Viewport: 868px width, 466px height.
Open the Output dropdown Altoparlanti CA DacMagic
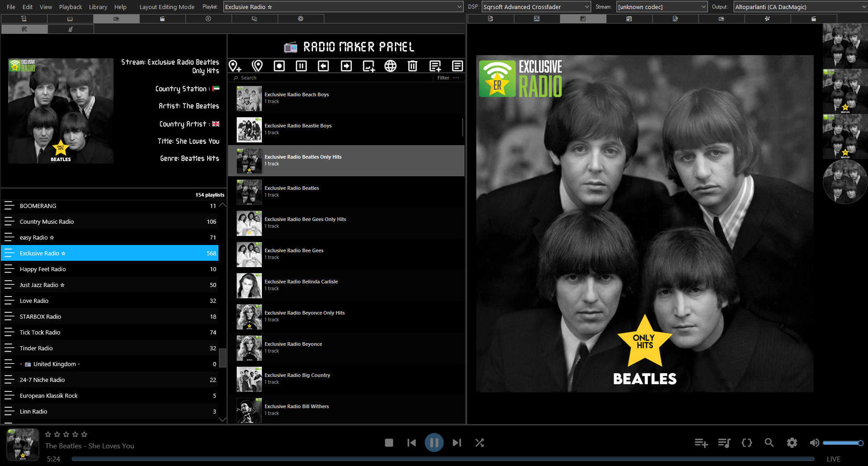(x=800, y=7)
